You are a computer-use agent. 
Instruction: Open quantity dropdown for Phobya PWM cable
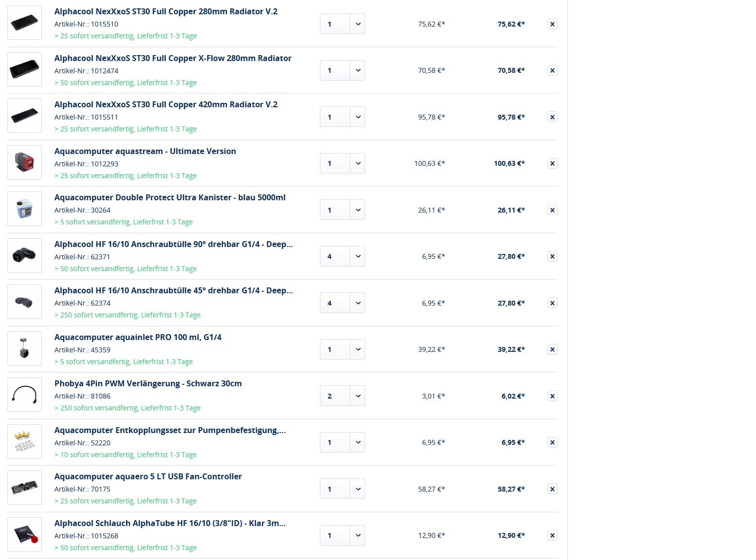(x=358, y=396)
